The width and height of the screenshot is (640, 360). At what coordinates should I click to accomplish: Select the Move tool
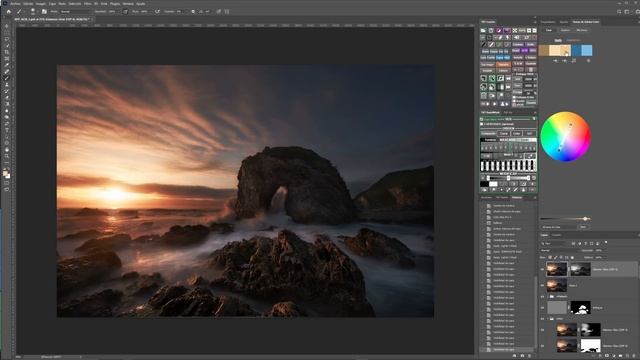pos(7,26)
